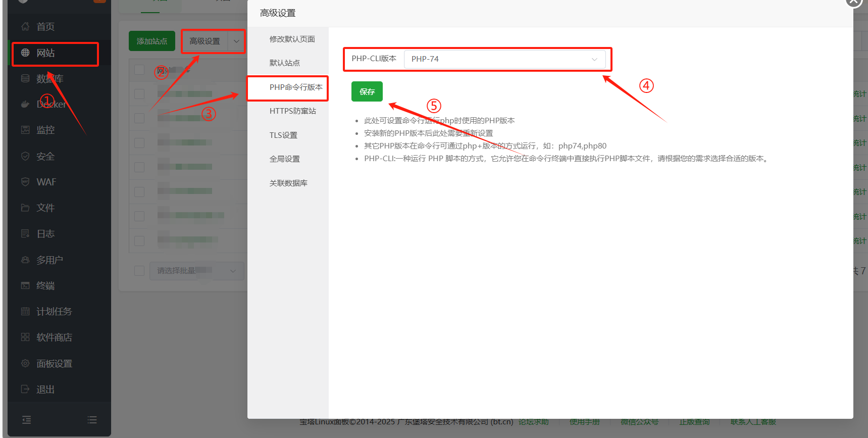
Task: Open the PHP-CLI版本 dropdown showing PHP-74
Action: tap(504, 59)
